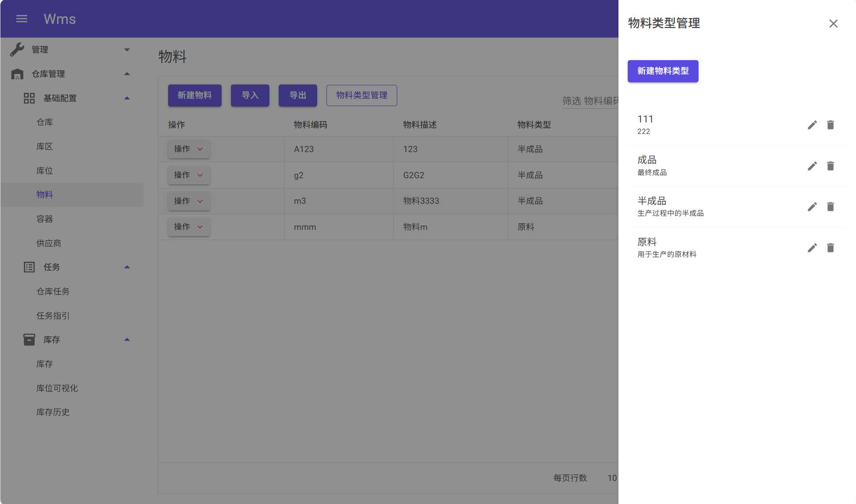This screenshot has width=856, height=504.
Task: Open 操作 dropdown for material g2
Action: tap(189, 175)
